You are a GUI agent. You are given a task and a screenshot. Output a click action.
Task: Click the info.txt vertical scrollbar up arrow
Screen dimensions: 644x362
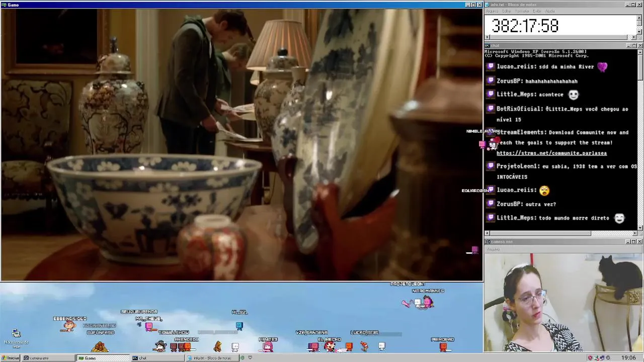tap(639, 18)
